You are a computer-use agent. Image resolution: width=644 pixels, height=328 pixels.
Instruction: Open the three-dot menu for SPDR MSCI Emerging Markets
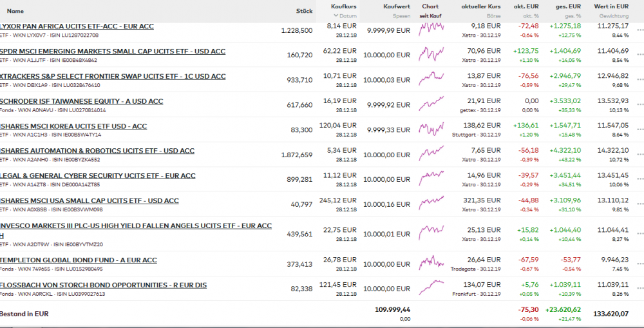639,54
